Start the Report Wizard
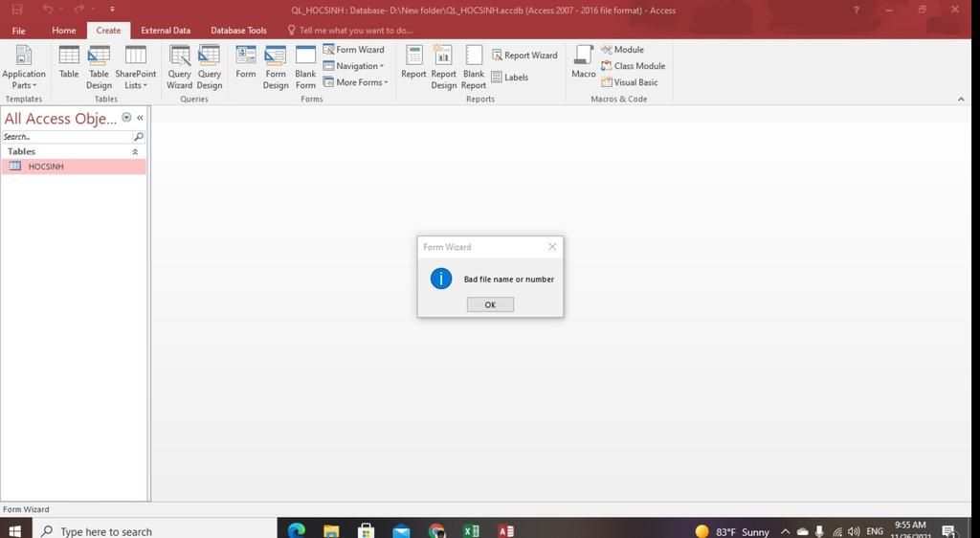The width and height of the screenshot is (980, 538). click(x=524, y=55)
